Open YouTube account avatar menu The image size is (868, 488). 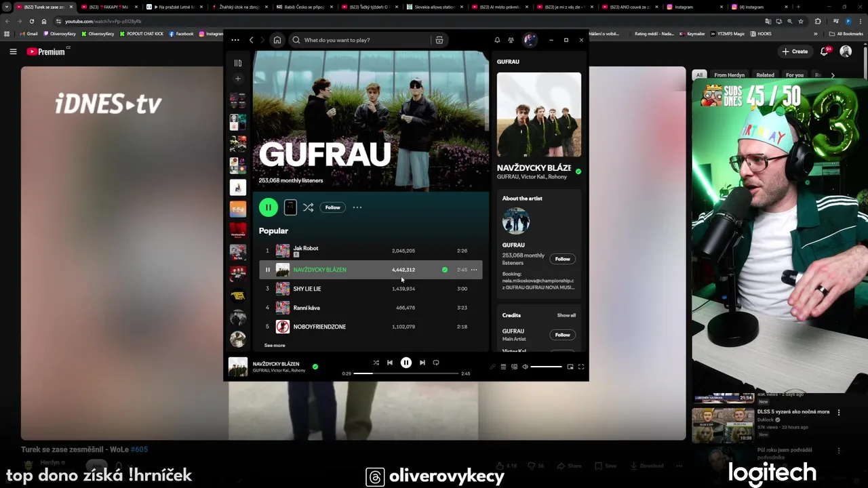pos(846,52)
